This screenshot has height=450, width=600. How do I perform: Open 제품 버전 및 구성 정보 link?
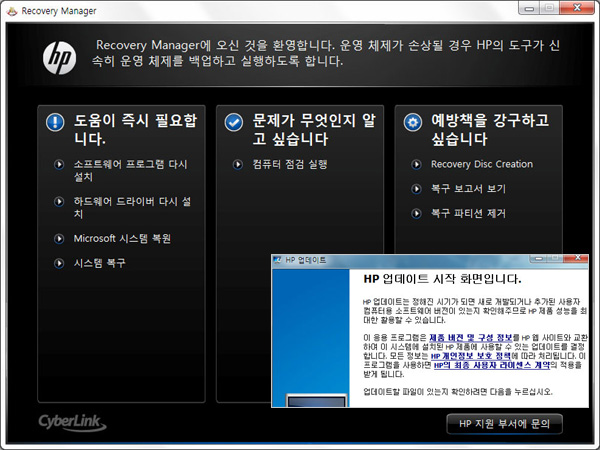click(471, 338)
